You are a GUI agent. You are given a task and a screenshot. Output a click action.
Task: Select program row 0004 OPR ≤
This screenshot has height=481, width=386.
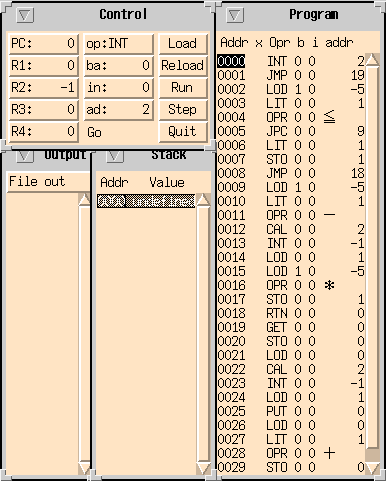(291, 117)
